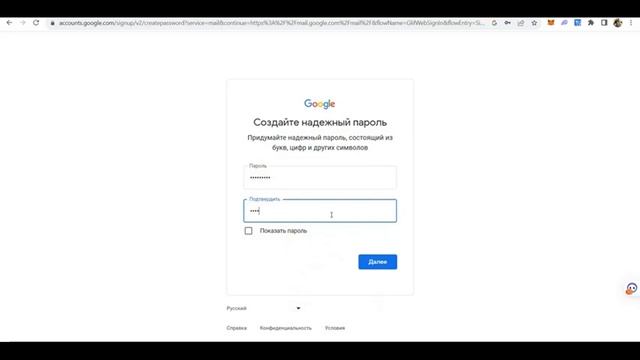Bookmark this page with the star
This screenshot has height=360, width=640.
pyautogui.click(x=534, y=23)
